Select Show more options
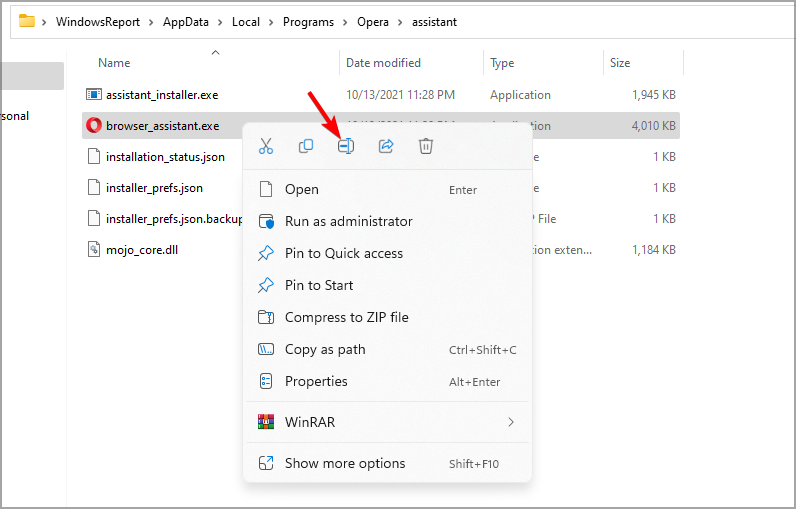 (387, 463)
